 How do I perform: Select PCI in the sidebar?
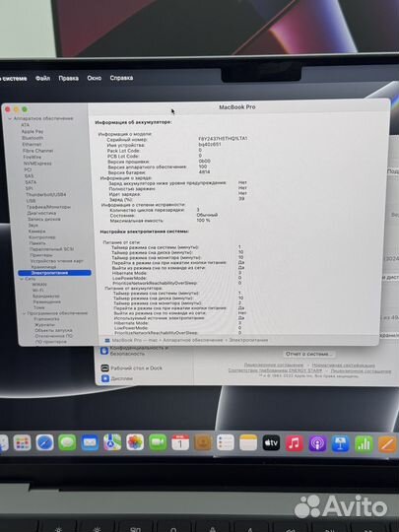(x=28, y=169)
